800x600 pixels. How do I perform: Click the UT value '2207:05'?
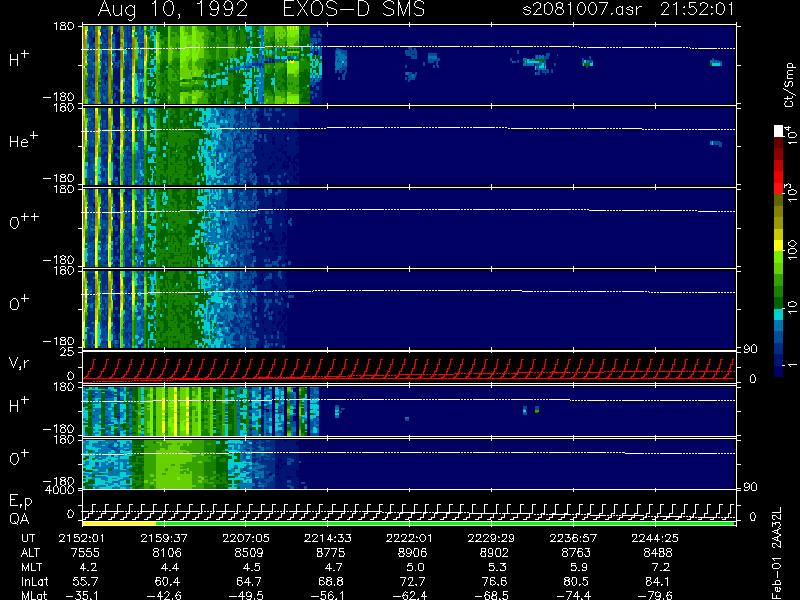click(246, 538)
